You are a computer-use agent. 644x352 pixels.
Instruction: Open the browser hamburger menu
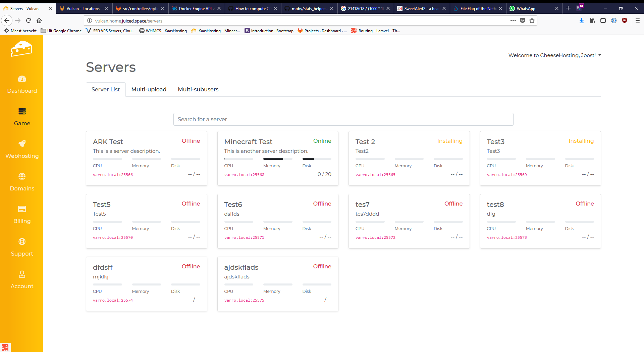pos(638,20)
